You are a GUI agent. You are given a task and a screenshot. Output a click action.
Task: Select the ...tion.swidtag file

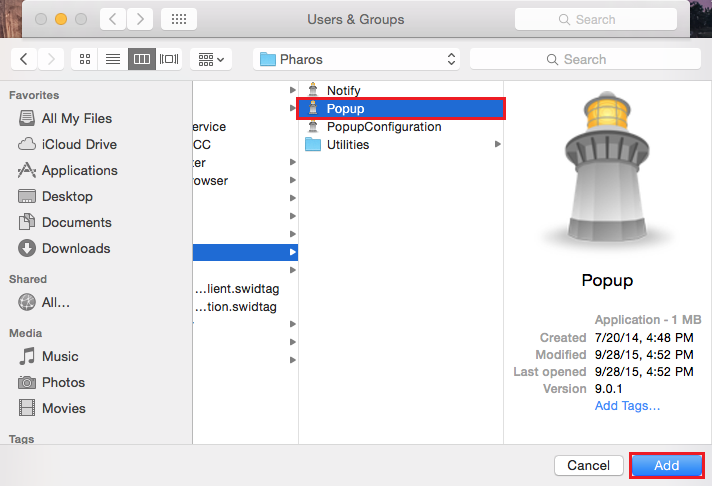(x=236, y=307)
